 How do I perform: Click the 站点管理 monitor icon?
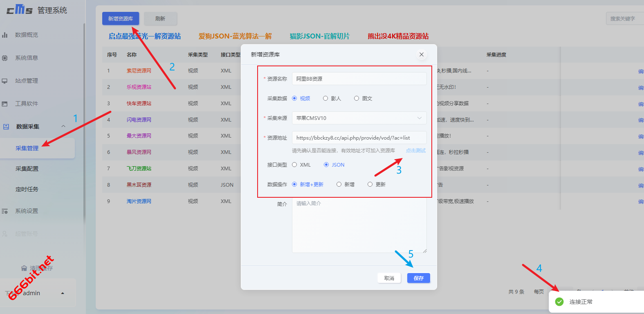click(x=5, y=81)
